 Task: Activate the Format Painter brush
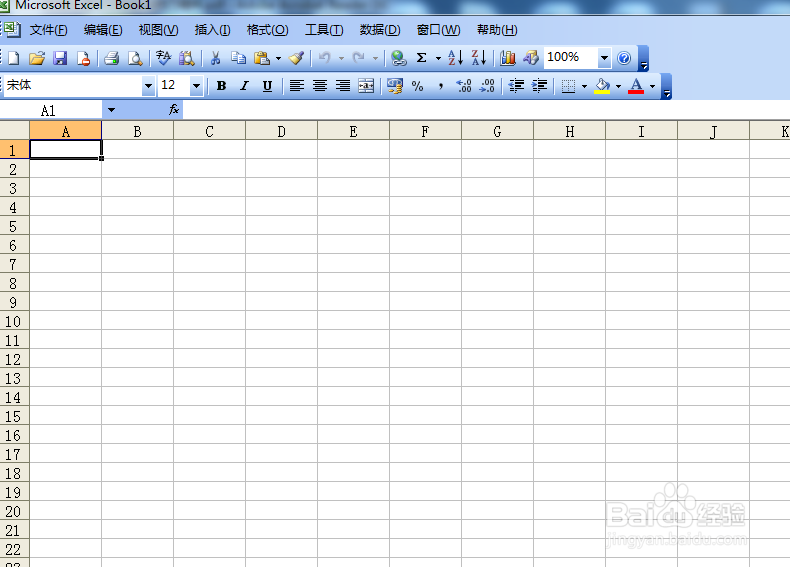[296, 58]
